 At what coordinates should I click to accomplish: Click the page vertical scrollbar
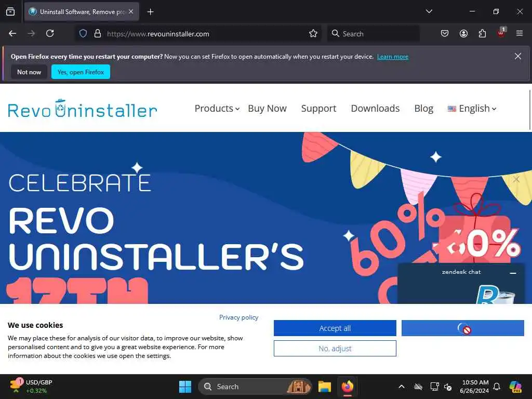[x=529, y=110]
